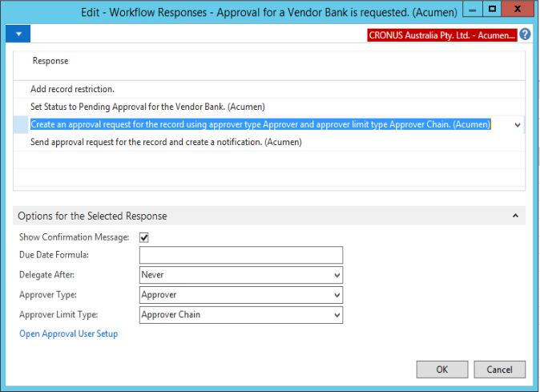Select the Set Status to Pending Approval row
The image size is (540, 392).
[269, 107]
